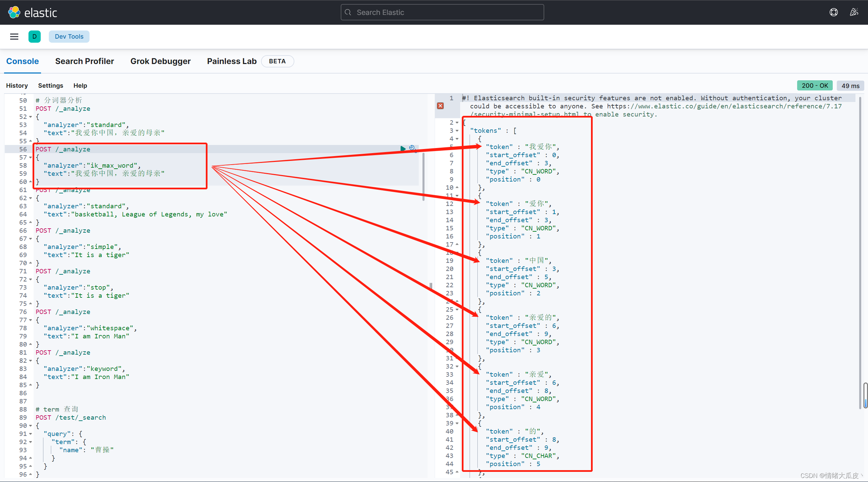Collapse the request block at line 67
The height and width of the screenshot is (482, 868).
point(31,239)
